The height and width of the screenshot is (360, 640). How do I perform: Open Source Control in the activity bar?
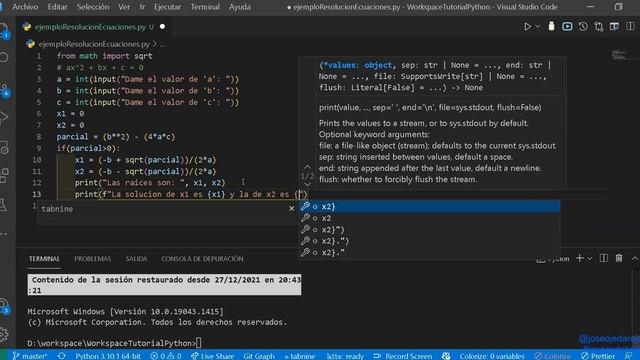tap(4, 90)
